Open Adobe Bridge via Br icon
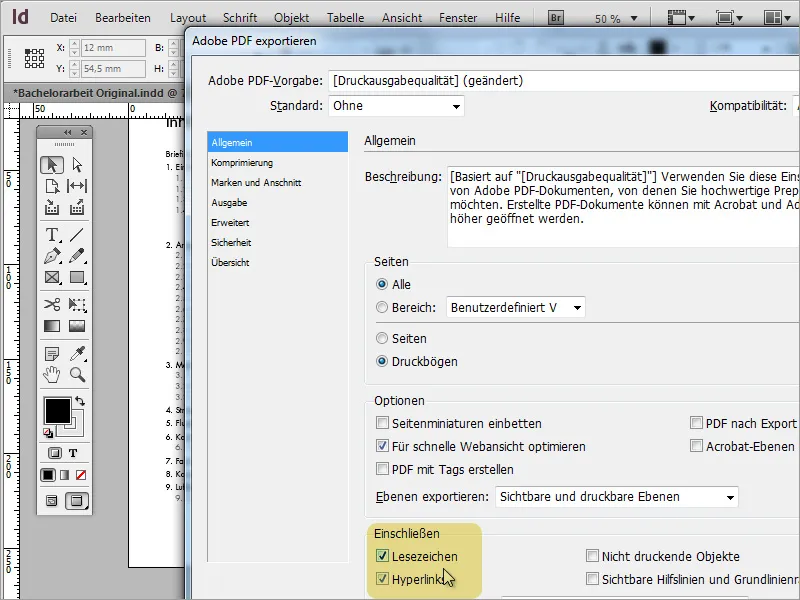 556,18
